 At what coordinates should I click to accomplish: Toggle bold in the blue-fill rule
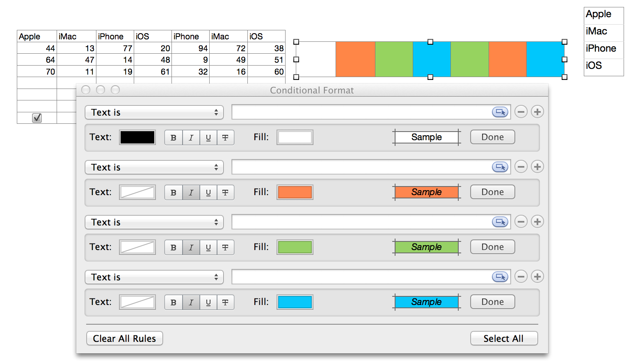pyautogui.click(x=174, y=303)
